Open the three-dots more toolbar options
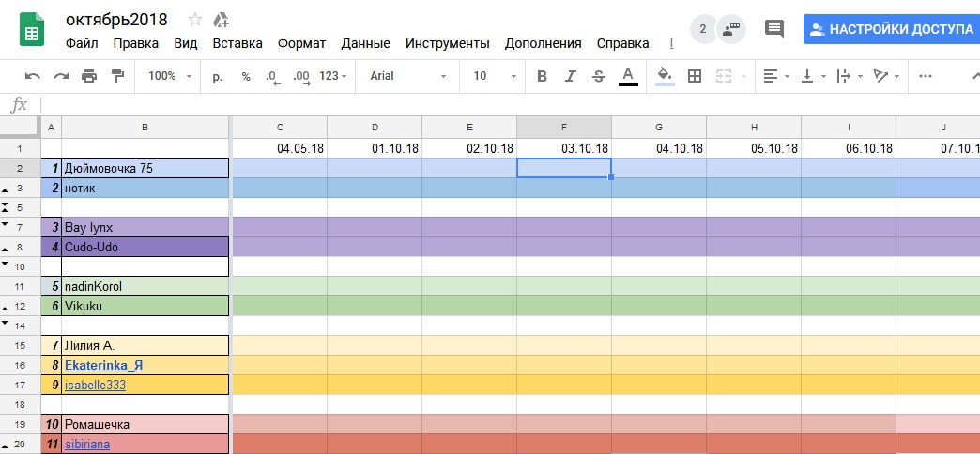 point(926,76)
